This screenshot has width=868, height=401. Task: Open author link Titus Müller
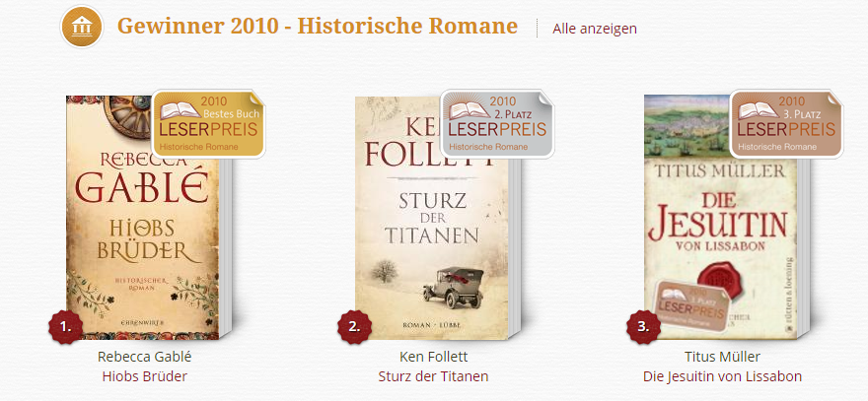tap(722, 357)
